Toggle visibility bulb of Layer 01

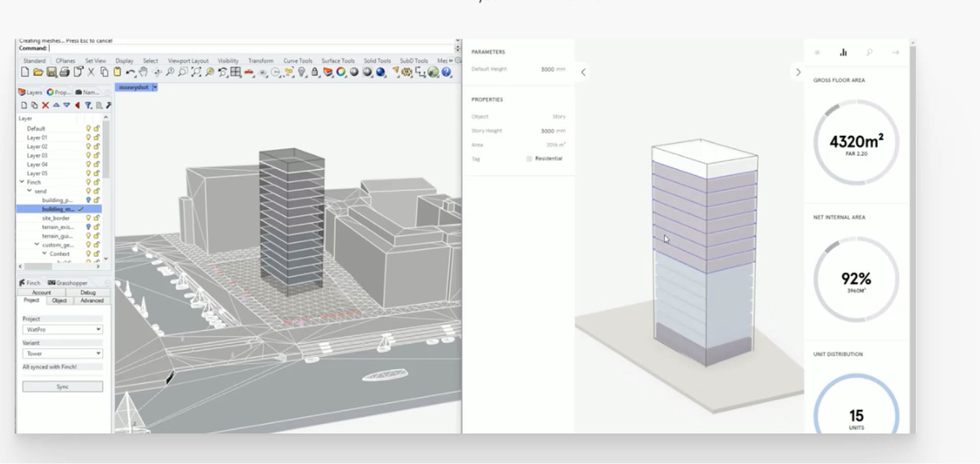(x=89, y=137)
